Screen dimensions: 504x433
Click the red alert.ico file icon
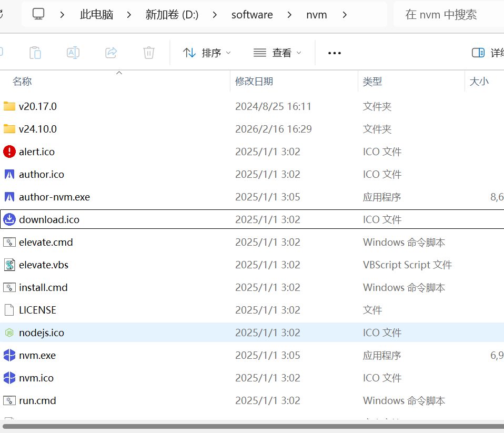9,152
